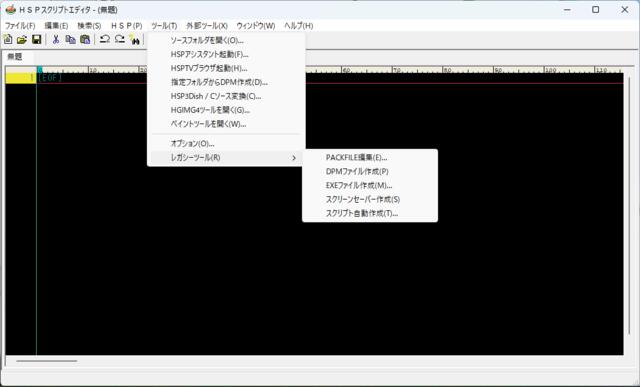Choose ペイントツールを開く(W)...
Image resolution: width=640 pixels, height=387 pixels.
226,124
